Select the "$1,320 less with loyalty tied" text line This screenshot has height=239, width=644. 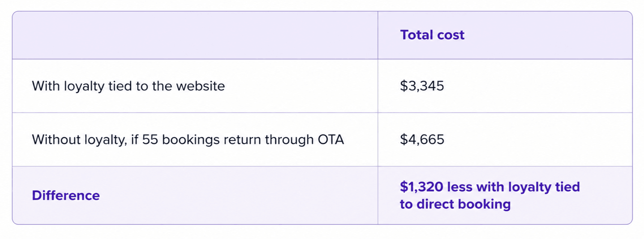coord(490,187)
